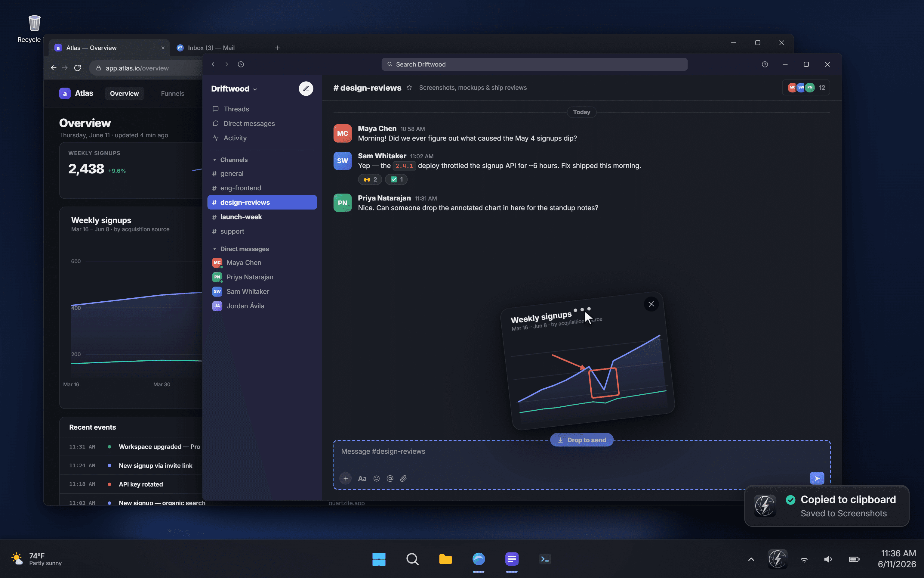Open the emoji picker in composer

377,478
